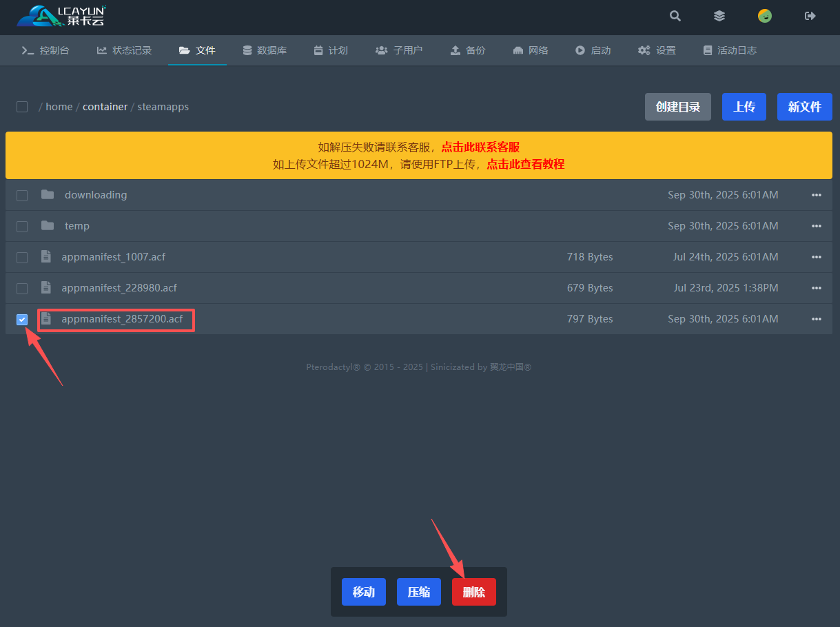Screen dimensions: 840x627
Task: Click the search magnifier icon in header
Action: click(675, 16)
